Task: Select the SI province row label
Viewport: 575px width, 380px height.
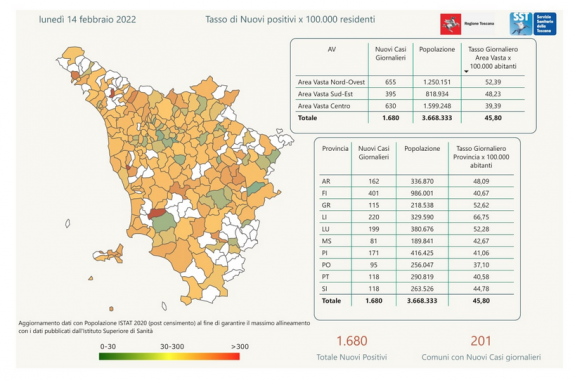Action: point(324,289)
